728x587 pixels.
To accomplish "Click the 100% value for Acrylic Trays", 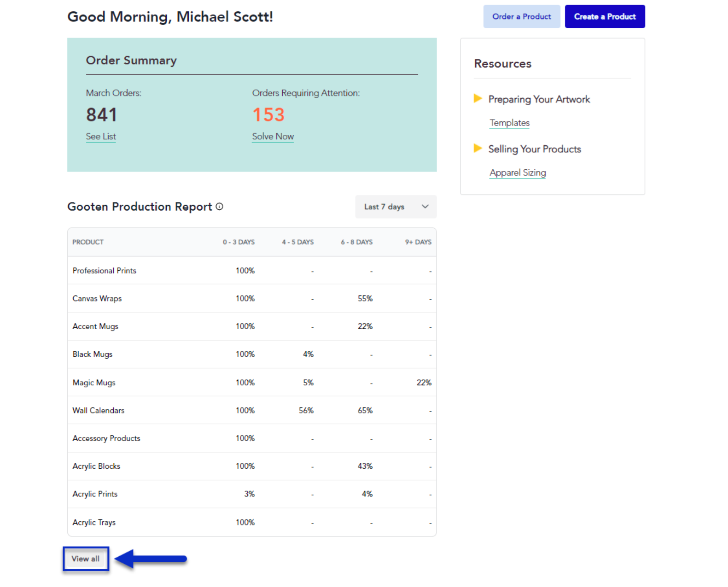I will pyautogui.click(x=245, y=523).
